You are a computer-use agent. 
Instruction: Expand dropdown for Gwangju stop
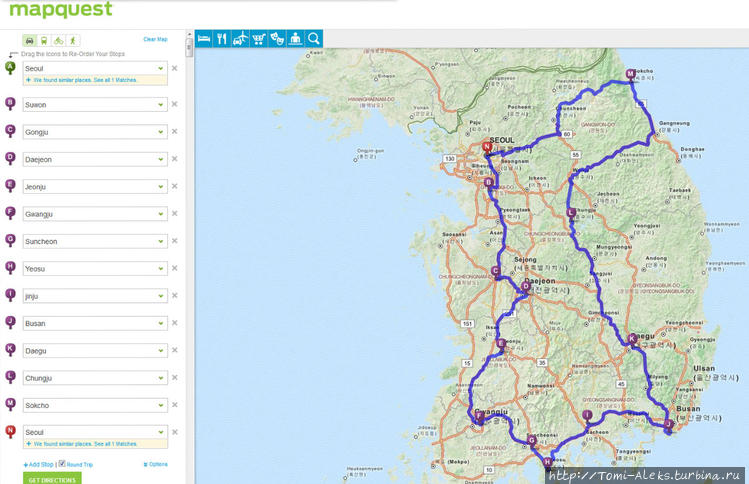tap(160, 213)
